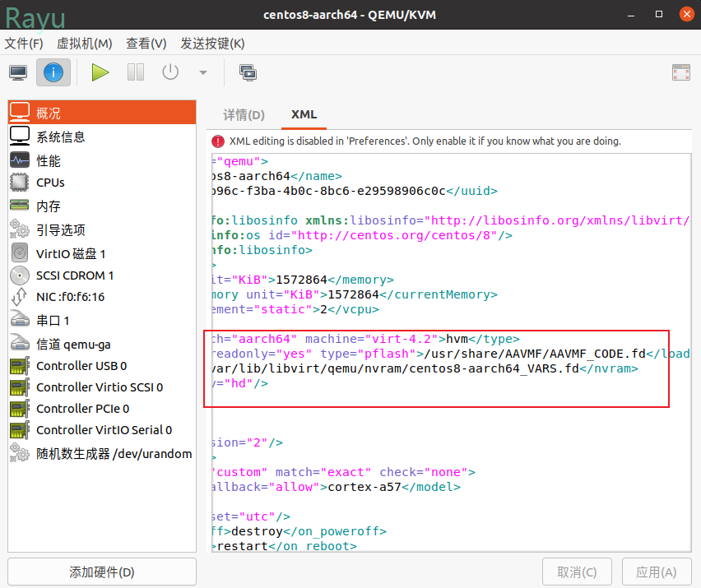Show the graphical console view icon
This screenshot has height=588, width=701.
tap(18, 72)
